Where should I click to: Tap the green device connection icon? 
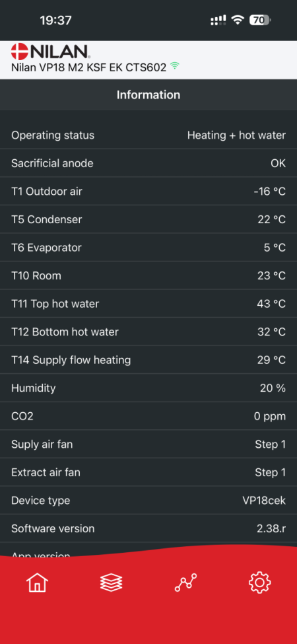(x=175, y=65)
